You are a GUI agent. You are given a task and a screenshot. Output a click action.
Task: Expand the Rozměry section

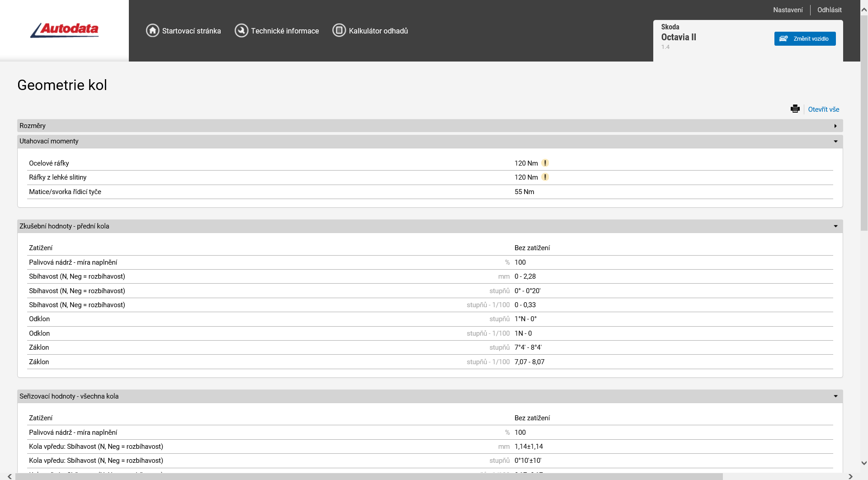[x=835, y=126]
